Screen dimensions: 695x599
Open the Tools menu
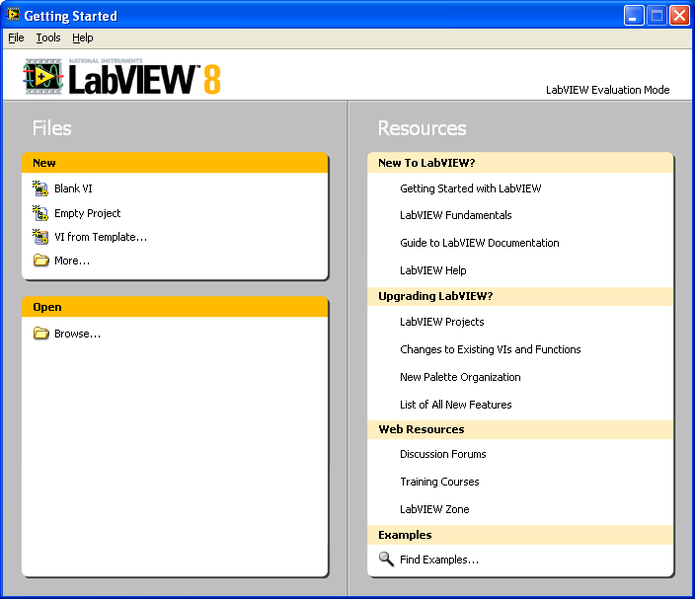click(48, 38)
